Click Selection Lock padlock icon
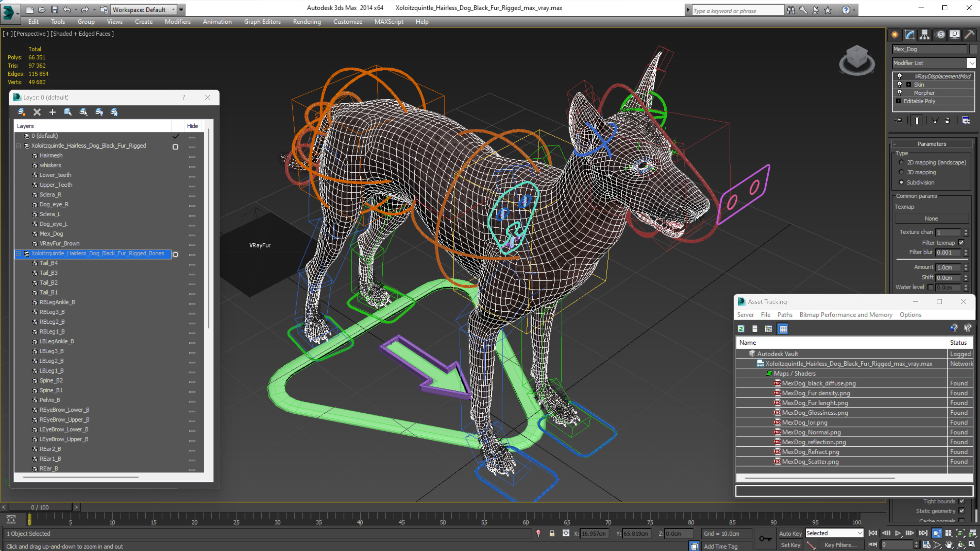Viewport: 980px width, 551px height. coord(552,533)
